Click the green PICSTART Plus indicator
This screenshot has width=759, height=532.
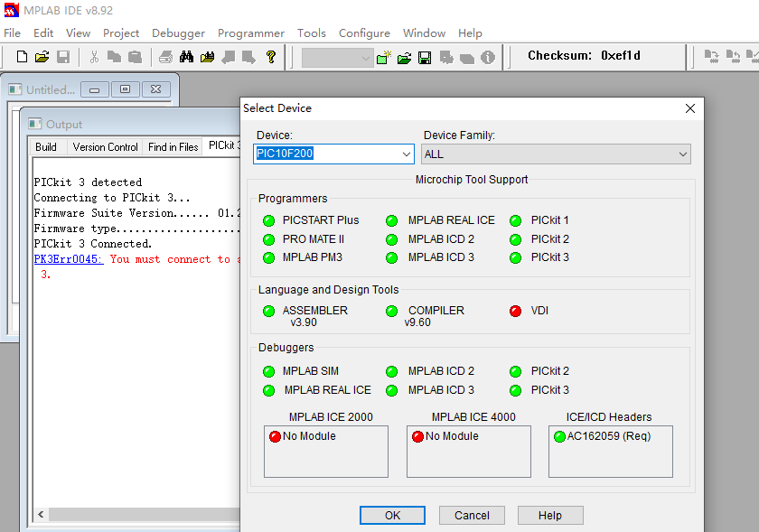[268, 220]
